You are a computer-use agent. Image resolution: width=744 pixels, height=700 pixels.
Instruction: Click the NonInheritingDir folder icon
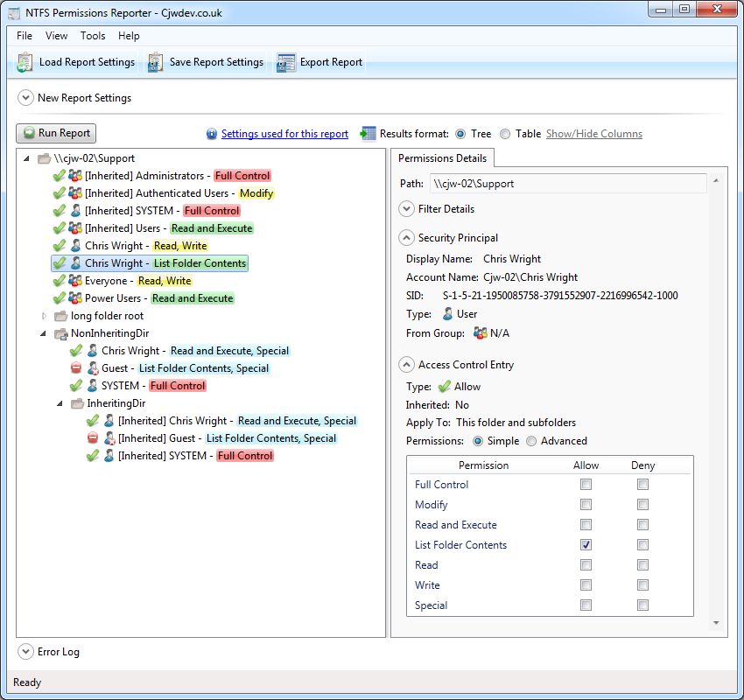click(x=61, y=334)
